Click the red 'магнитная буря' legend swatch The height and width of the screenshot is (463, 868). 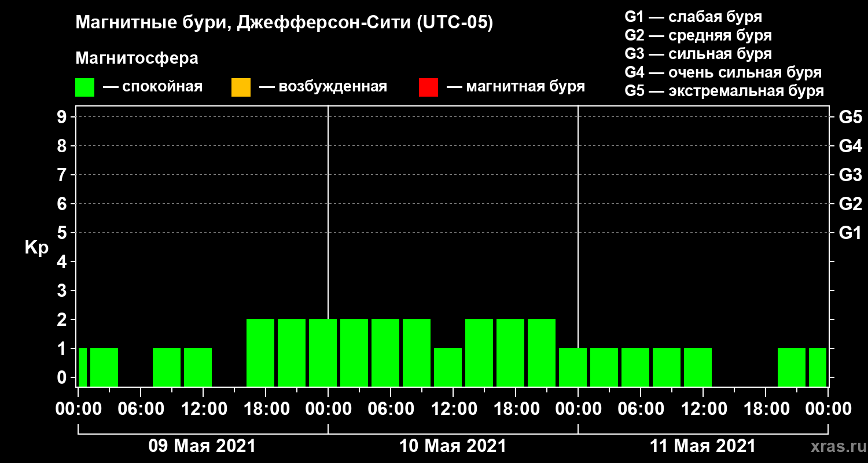click(428, 87)
